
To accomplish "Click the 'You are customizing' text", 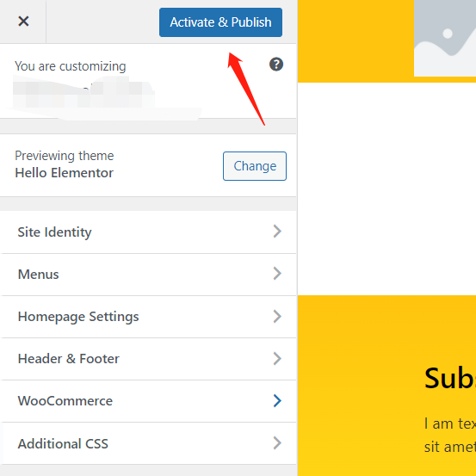I will coord(70,66).
